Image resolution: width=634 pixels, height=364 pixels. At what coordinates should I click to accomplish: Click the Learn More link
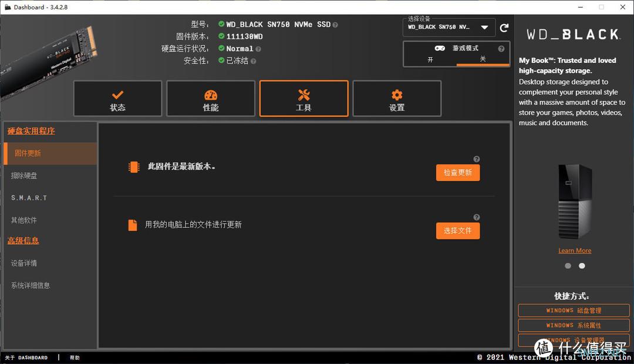click(x=575, y=251)
